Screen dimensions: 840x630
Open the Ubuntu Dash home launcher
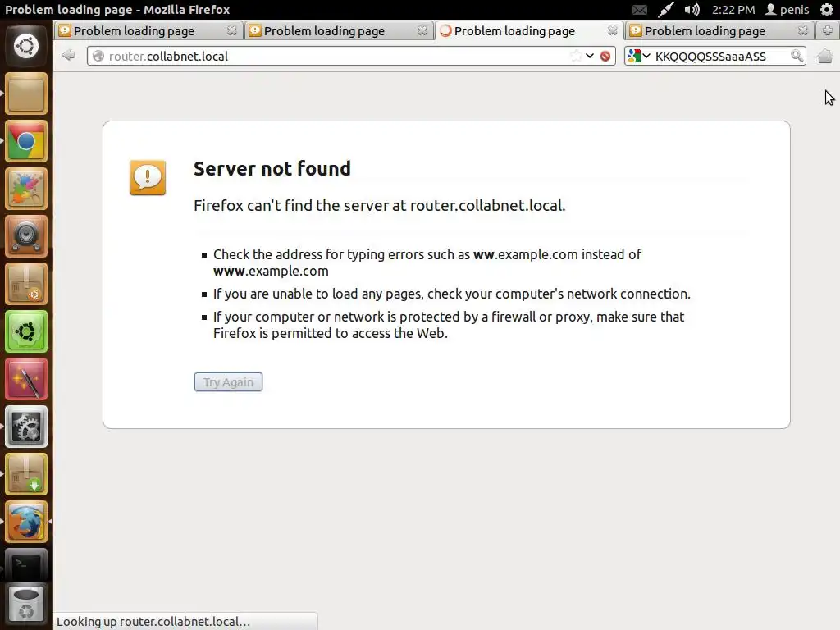click(25, 46)
